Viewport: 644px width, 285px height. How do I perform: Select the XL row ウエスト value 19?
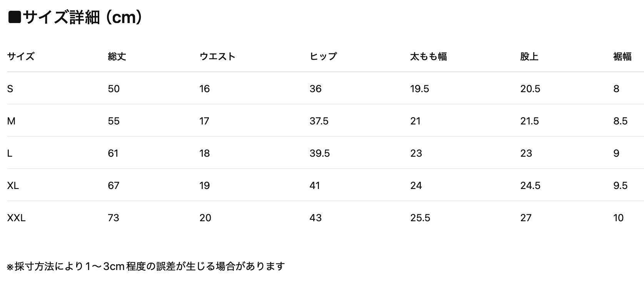204,186
